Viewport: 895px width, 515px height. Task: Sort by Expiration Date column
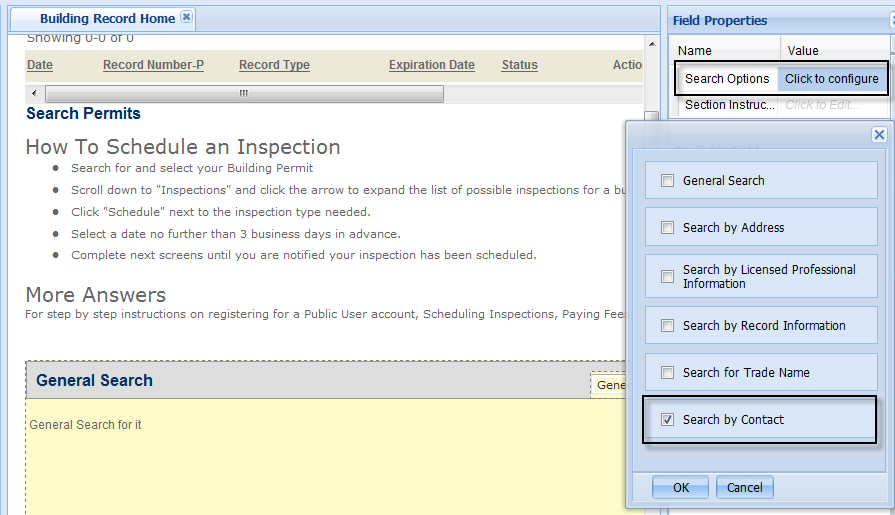click(431, 65)
